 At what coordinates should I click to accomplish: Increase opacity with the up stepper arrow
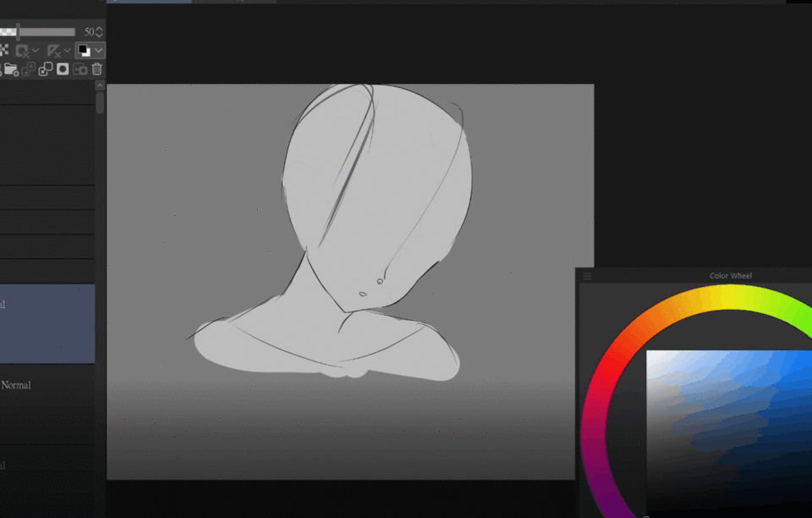coord(100,29)
